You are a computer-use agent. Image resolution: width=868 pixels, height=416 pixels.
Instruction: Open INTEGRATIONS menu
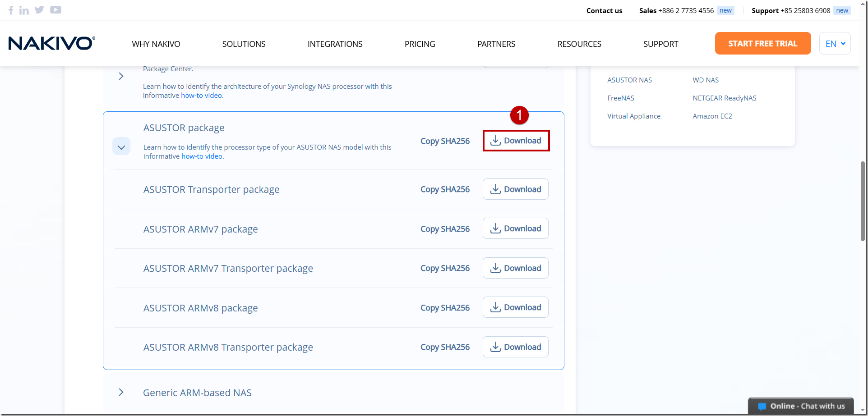click(x=335, y=44)
